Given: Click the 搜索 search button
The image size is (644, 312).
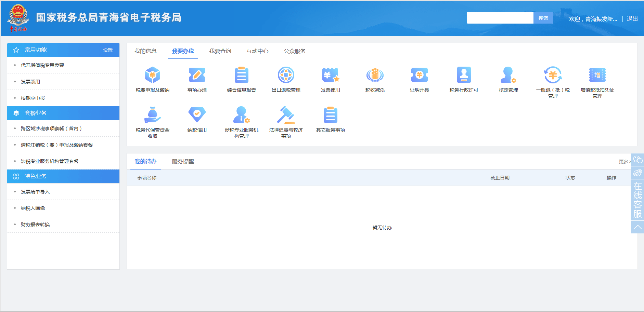Looking at the screenshot, I should [543, 18].
